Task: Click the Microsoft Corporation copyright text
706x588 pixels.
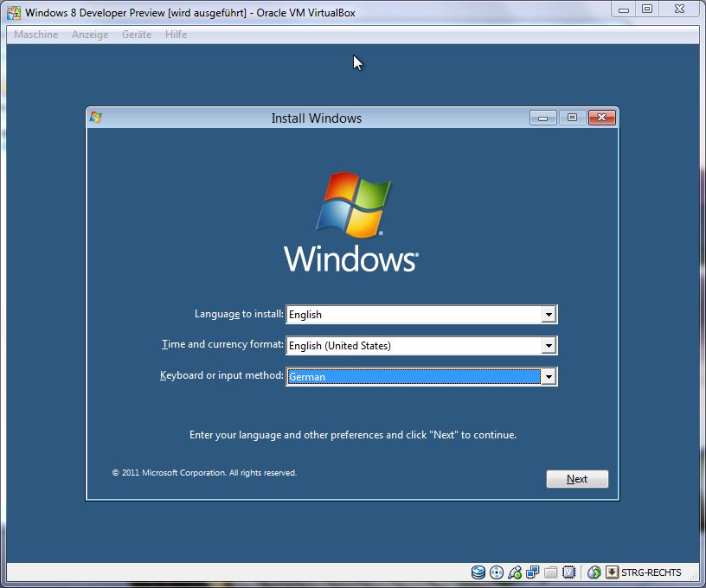Action: pyautogui.click(x=204, y=473)
